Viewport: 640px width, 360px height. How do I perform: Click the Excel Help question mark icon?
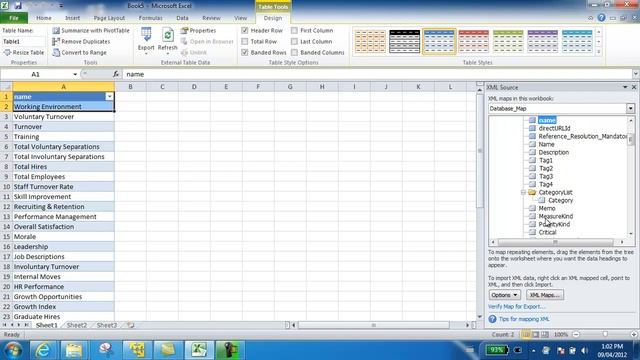pyautogui.click(x=601, y=18)
